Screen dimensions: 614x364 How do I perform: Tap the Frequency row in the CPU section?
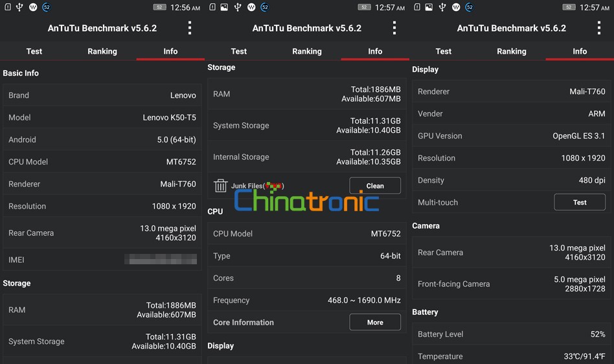[307, 301]
